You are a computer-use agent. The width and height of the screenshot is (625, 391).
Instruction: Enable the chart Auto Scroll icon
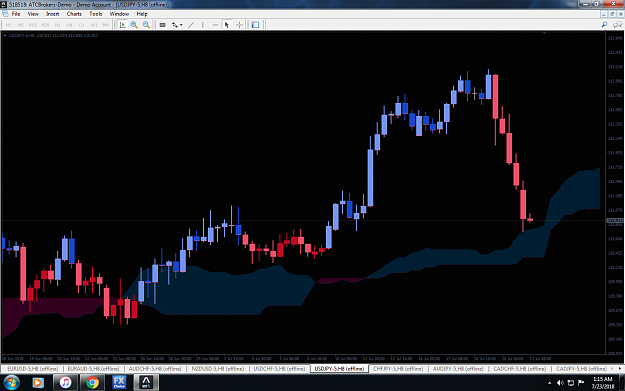click(122, 25)
